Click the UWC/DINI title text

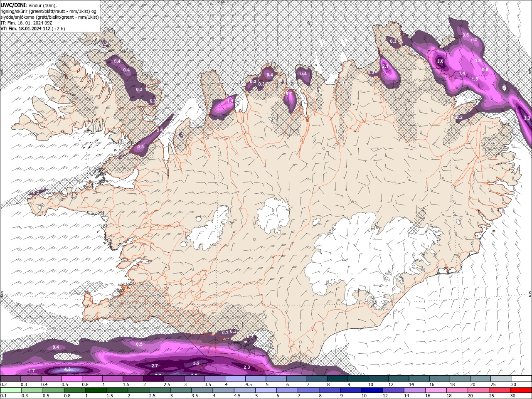coord(13,5)
